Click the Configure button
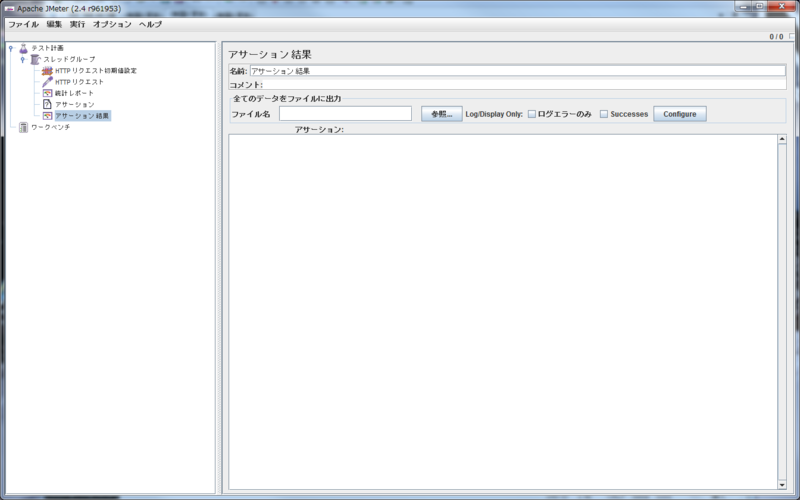 coord(680,114)
